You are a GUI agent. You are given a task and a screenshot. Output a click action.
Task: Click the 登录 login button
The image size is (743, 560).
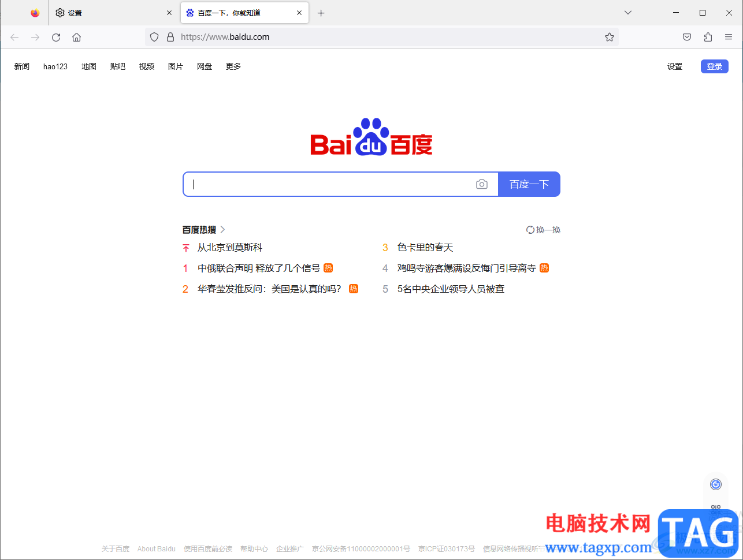(715, 66)
